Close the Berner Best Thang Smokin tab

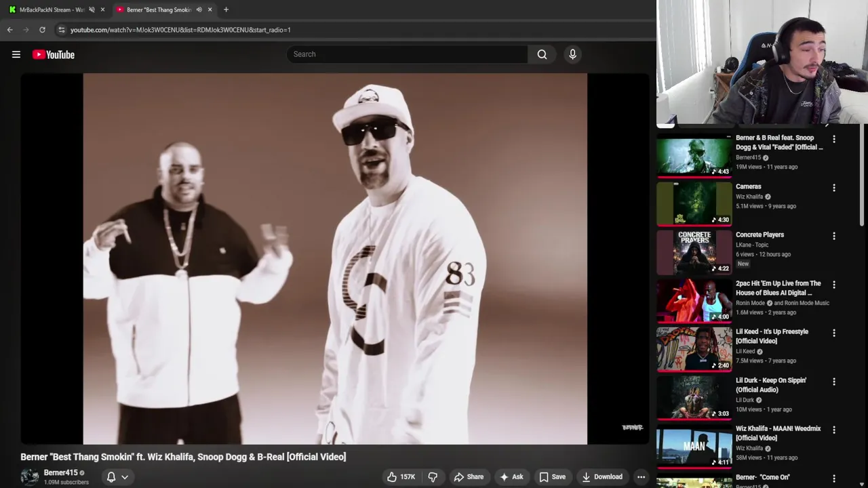tap(210, 9)
